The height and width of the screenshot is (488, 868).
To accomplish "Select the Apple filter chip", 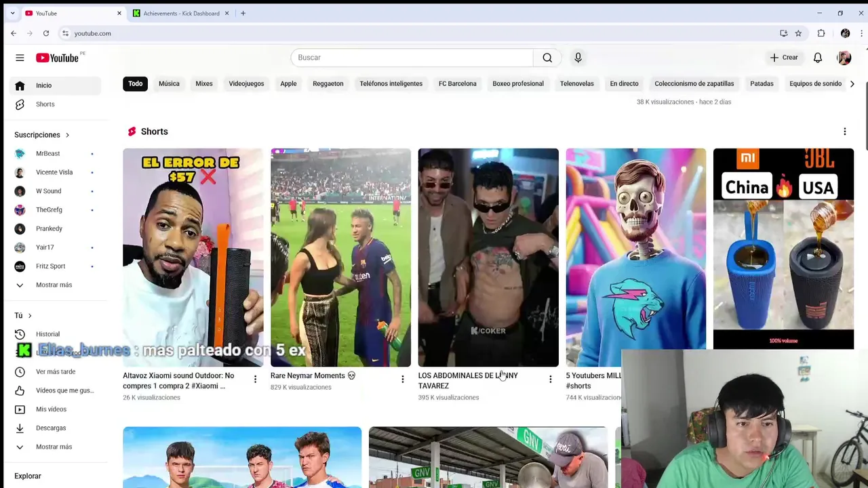I will pyautogui.click(x=288, y=84).
